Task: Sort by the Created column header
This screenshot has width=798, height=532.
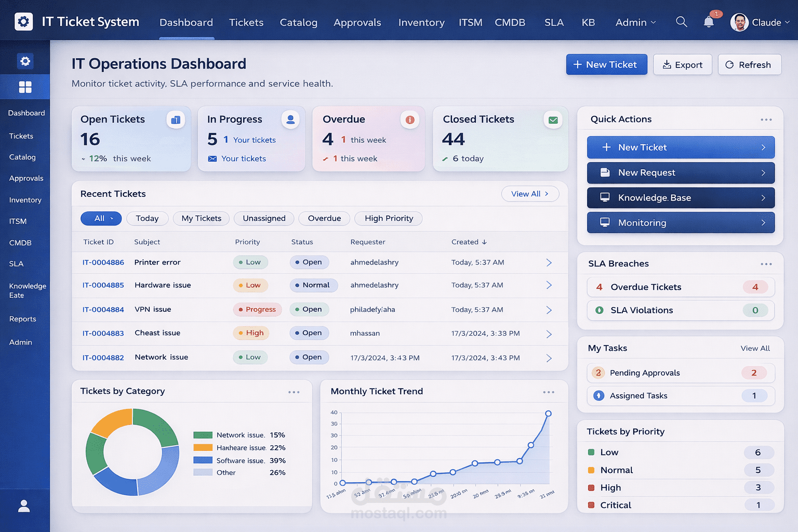Action: 469,242
